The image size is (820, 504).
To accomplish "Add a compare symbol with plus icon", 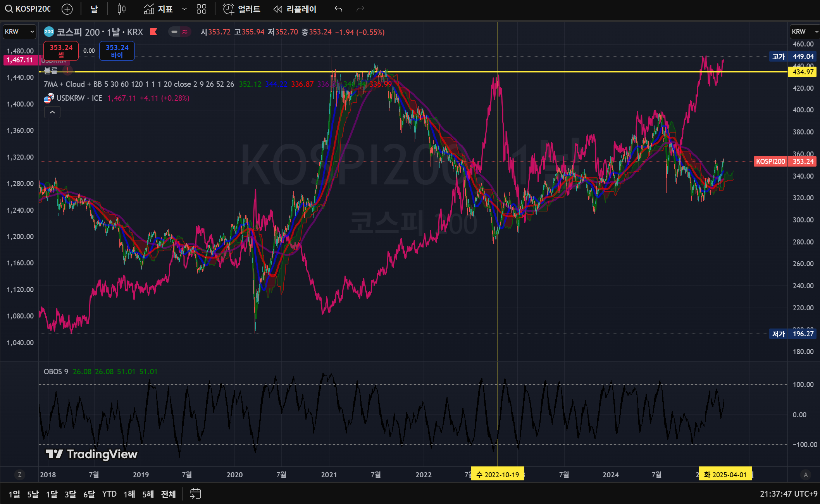I will (x=67, y=9).
